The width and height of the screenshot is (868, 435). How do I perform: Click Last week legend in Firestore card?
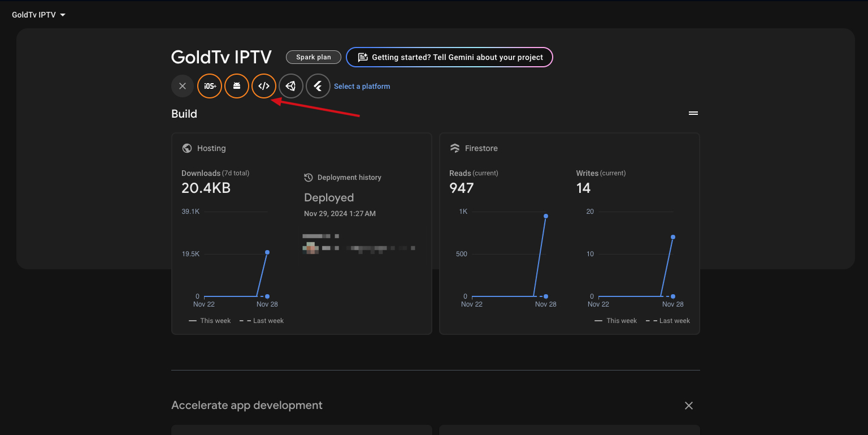click(668, 321)
